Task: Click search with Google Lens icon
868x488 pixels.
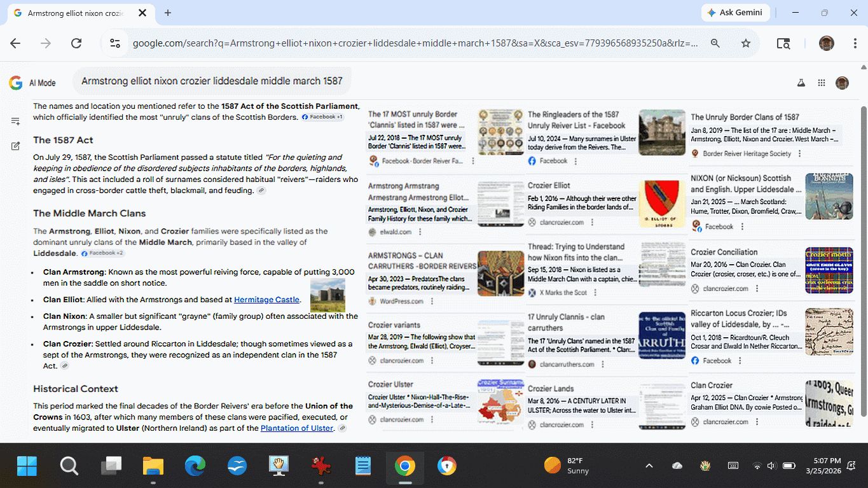Action: click(x=783, y=43)
